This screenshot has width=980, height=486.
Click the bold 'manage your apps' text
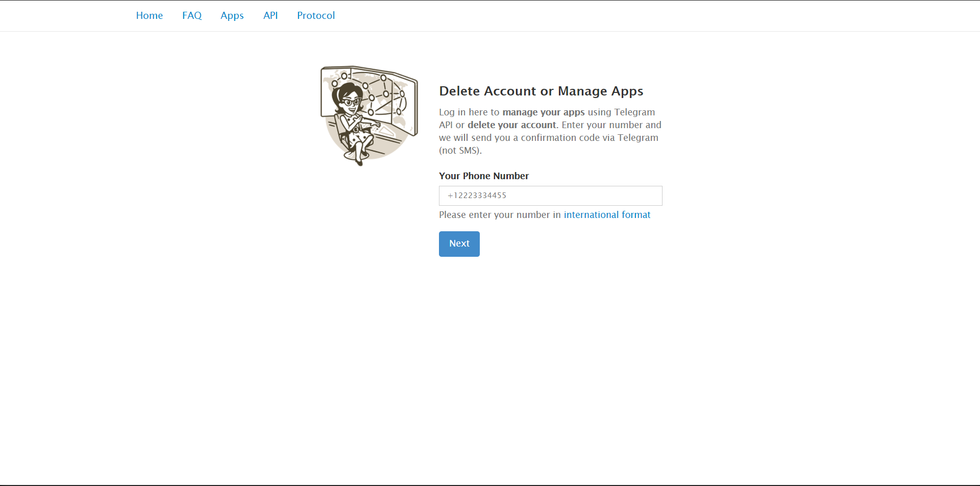(x=543, y=112)
